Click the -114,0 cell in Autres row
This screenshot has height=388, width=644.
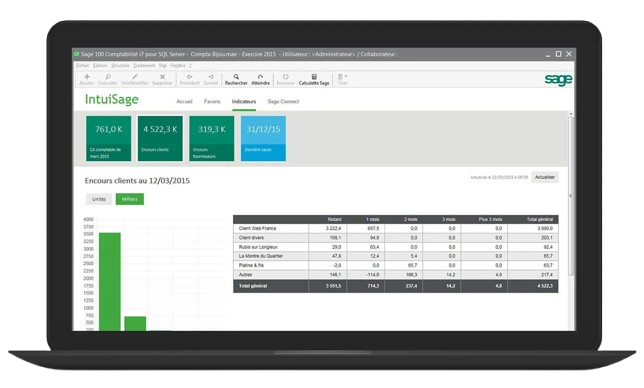tap(373, 275)
